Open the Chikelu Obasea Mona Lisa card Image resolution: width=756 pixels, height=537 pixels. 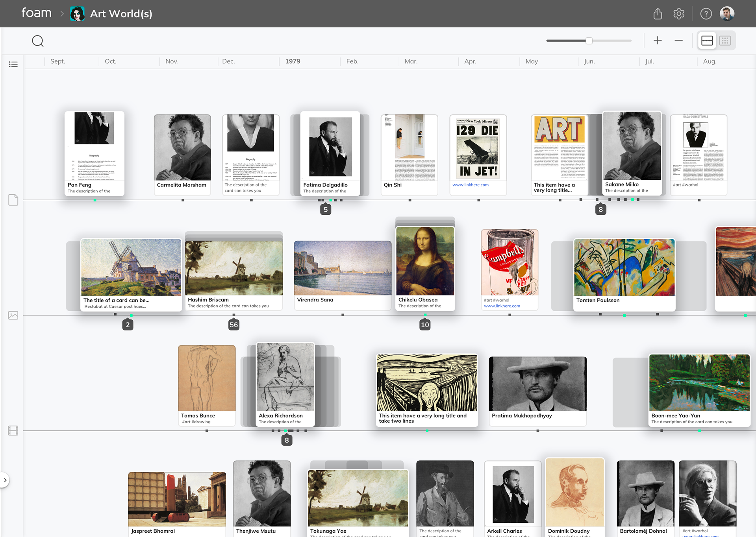click(425, 269)
